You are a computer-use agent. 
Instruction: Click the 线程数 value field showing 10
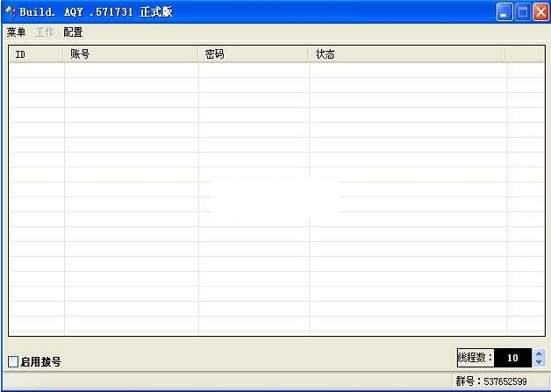coord(512,358)
